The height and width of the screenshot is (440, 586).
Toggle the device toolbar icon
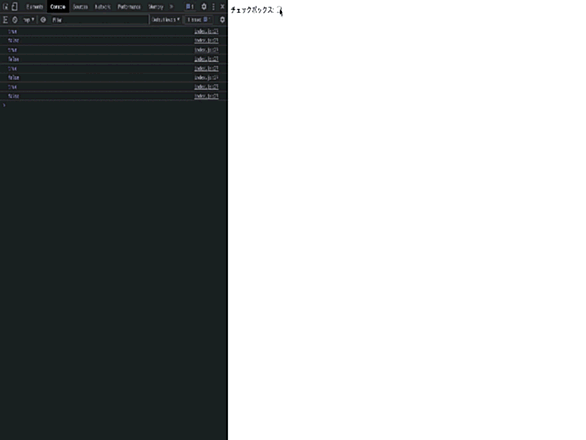pos(15,7)
